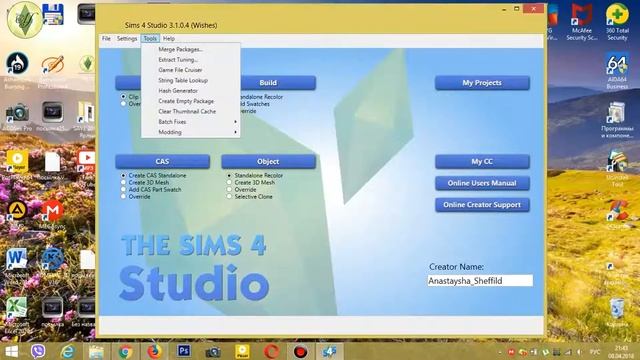Open the MEGAsync desktop shortcut

tap(52, 214)
